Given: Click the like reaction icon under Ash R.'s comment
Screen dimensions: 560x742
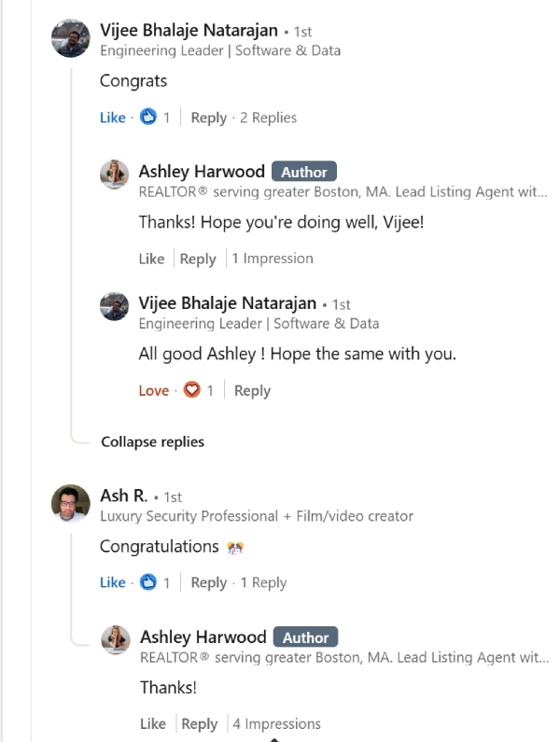Looking at the screenshot, I should (147, 582).
